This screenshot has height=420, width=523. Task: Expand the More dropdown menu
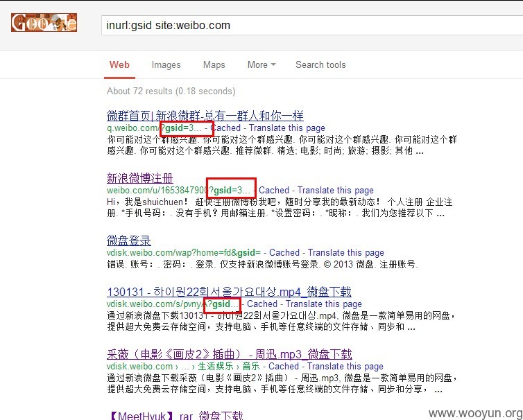261,64
